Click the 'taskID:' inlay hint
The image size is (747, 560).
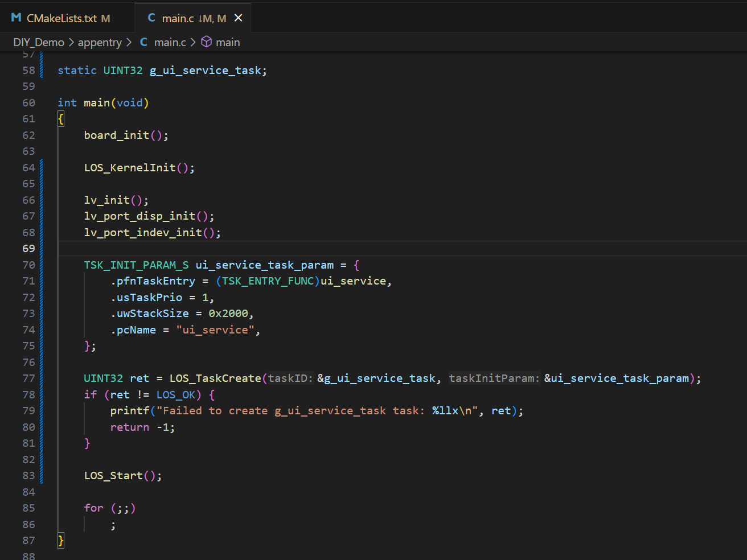(x=290, y=378)
